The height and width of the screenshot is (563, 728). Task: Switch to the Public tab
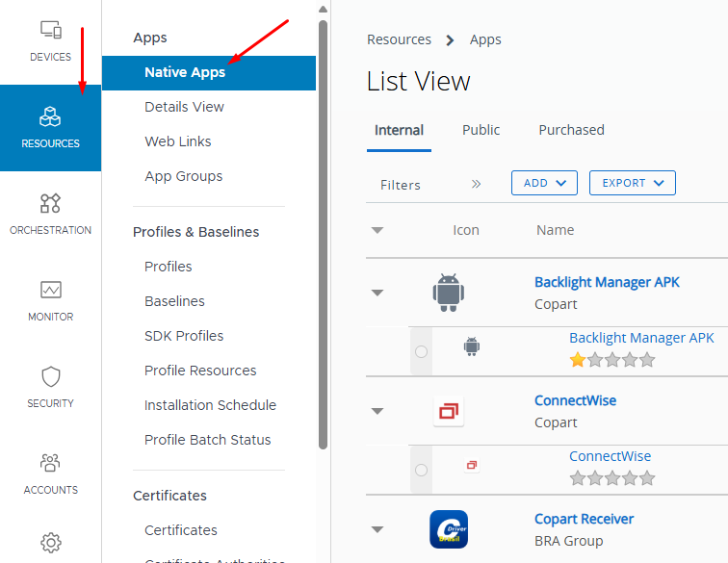pyautogui.click(x=481, y=130)
